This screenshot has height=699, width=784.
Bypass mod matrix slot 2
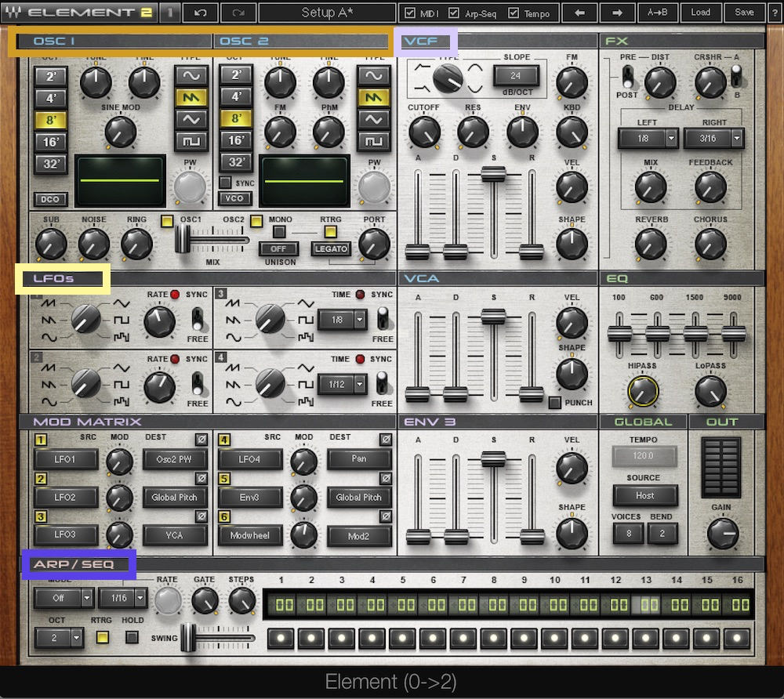pos(201,478)
